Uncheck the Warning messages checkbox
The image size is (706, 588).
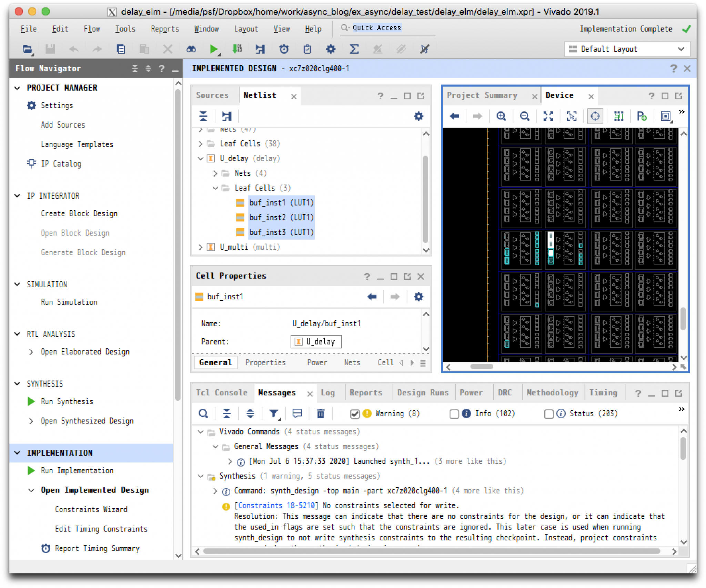pos(355,414)
